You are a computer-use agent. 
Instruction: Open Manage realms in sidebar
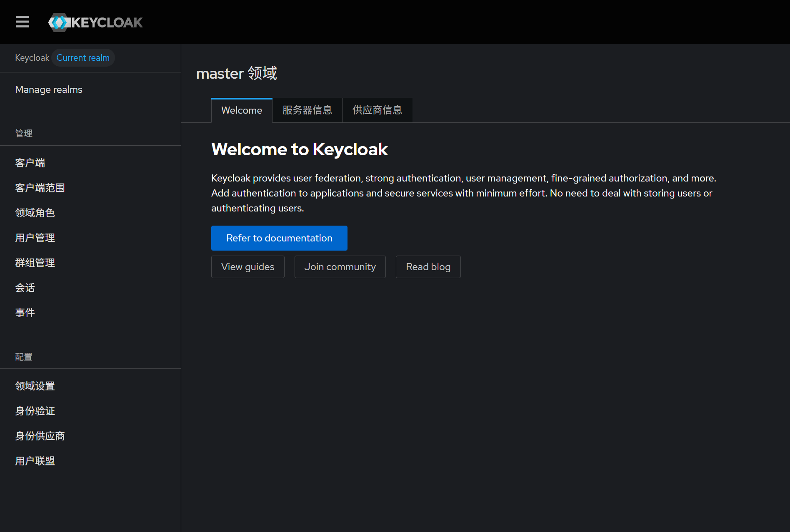point(49,89)
